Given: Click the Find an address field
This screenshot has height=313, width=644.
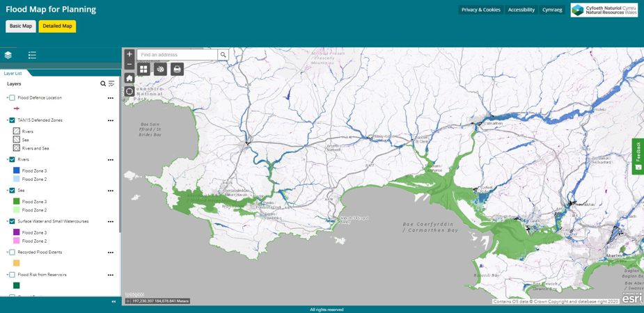Looking at the screenshot, I should coord(177,54).
